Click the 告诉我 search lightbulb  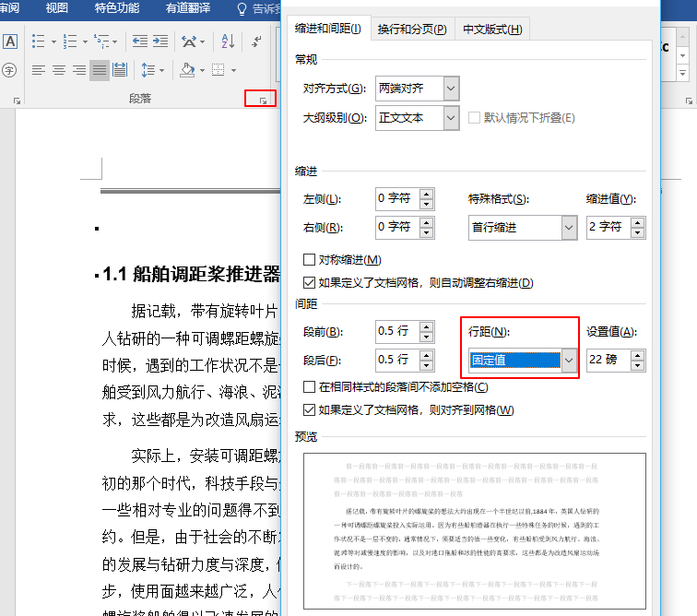(x=242, y=9)
